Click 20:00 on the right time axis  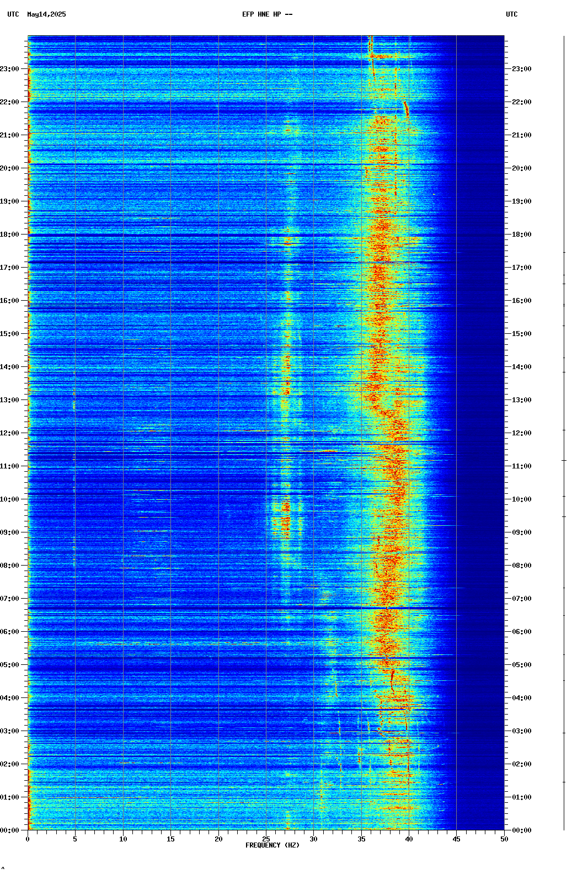tap(522, 168)
